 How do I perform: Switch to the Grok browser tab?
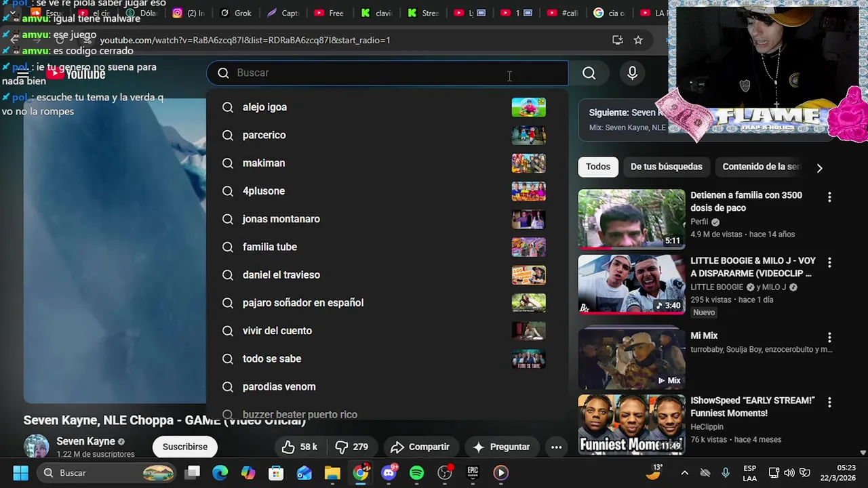[x=237, y=13]
